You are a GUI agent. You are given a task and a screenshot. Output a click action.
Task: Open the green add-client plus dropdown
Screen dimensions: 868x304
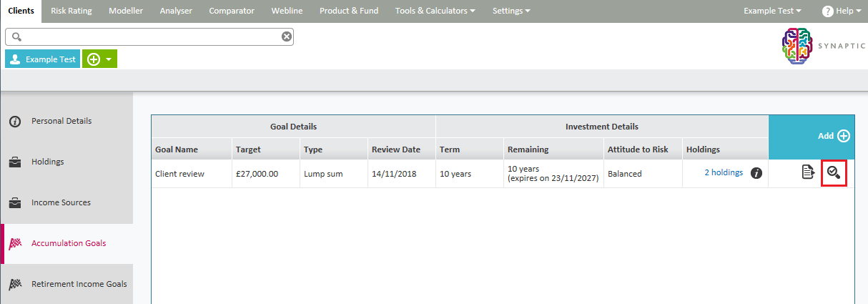pos(99,59)
